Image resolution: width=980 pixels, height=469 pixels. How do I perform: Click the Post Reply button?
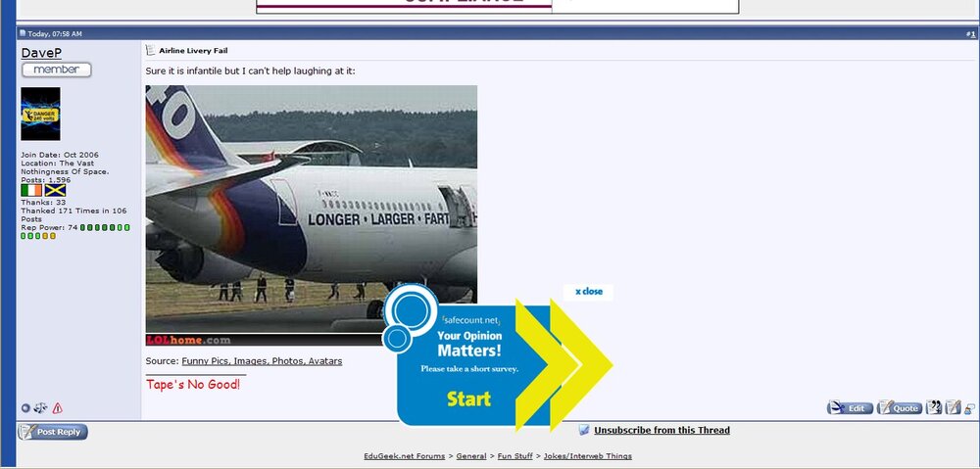53,432
